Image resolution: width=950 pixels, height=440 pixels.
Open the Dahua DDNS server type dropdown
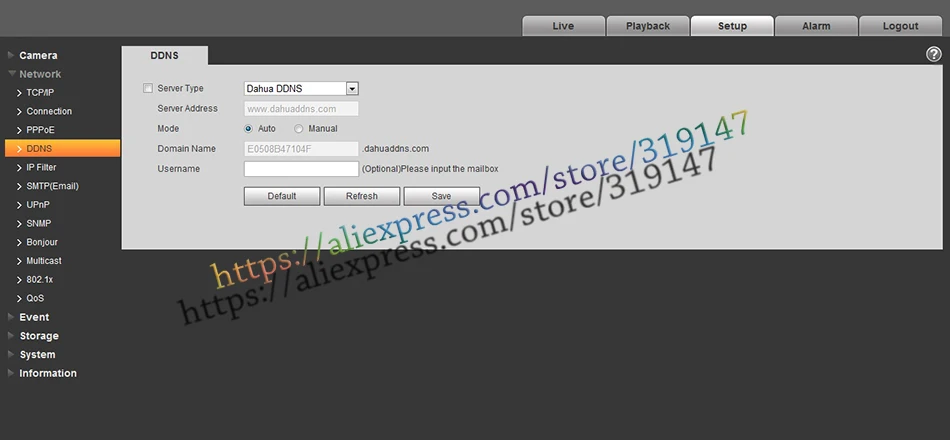pos(301,88)
